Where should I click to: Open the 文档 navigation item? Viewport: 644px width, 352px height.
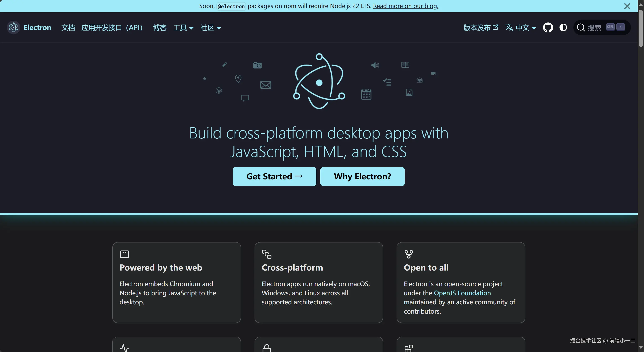[x=68, y=27]
